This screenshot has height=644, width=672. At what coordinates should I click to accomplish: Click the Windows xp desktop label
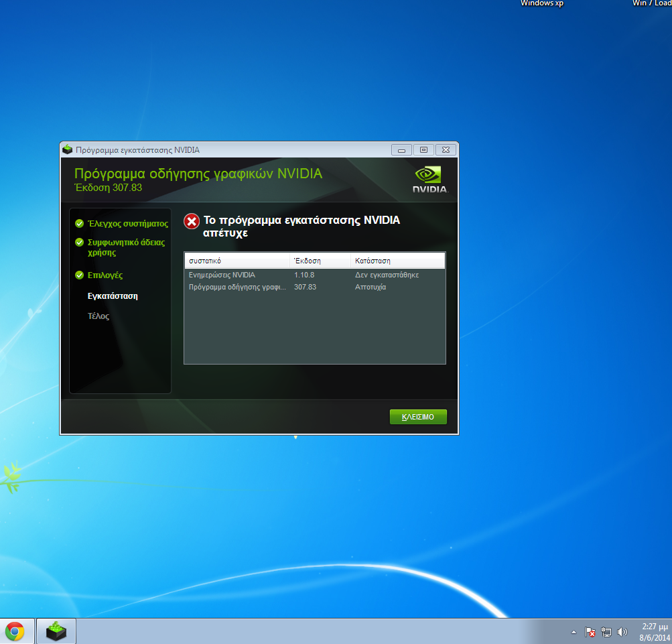click(542, 3)
